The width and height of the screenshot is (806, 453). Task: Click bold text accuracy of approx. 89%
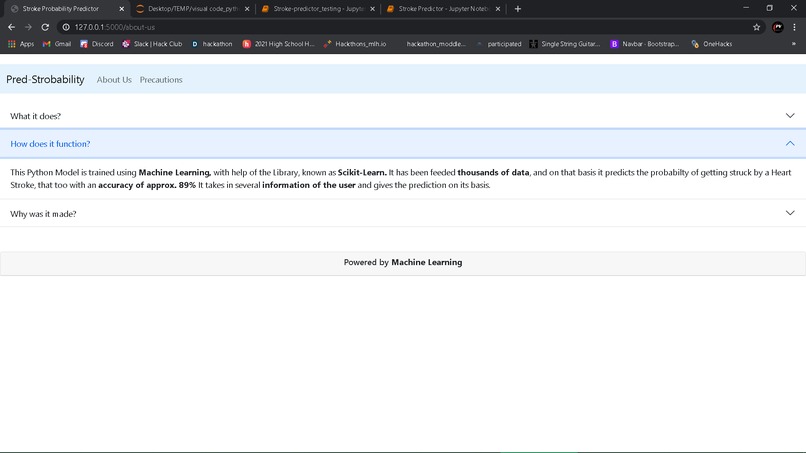pyautogui.click(x=147, y=185)
